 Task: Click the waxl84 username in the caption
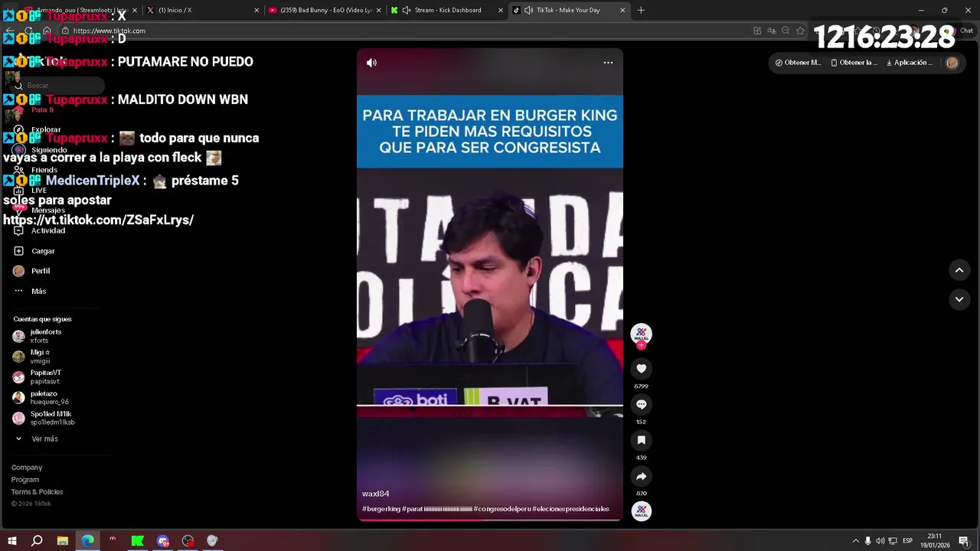pos(375,494)
